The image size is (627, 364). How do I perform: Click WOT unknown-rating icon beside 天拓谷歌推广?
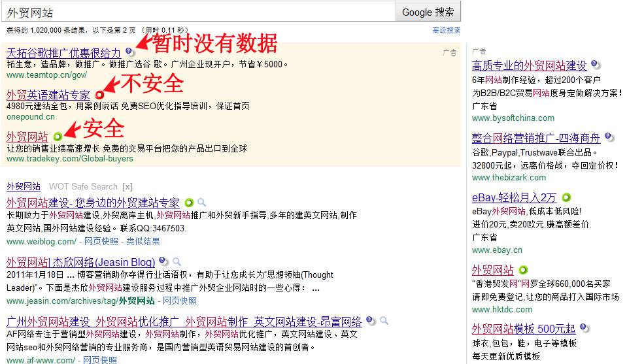[129, 52]
